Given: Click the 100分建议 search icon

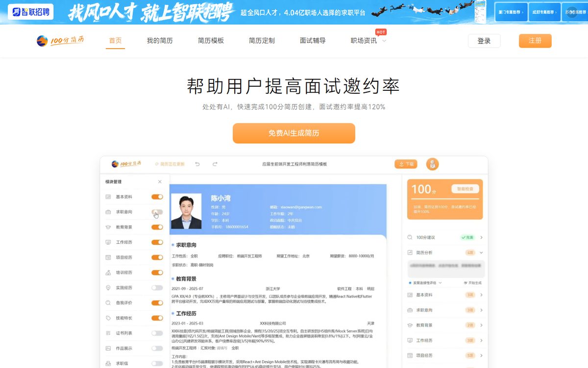Looking at the screenshot, I should 410,237.
